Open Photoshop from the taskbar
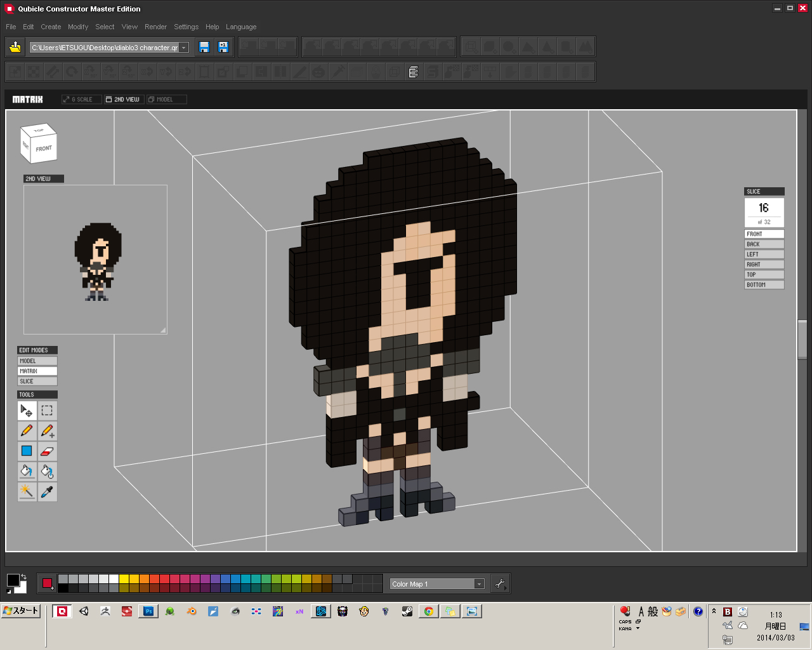This screenshot has width=812, height=650. click(148, 611)
